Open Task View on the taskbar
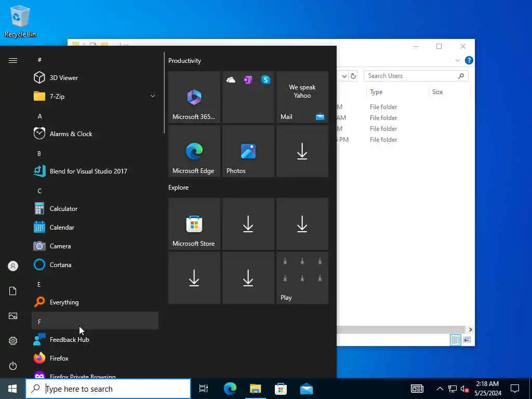Image resolution: width=532 pixels, height=399 pixels. point(204,389)
